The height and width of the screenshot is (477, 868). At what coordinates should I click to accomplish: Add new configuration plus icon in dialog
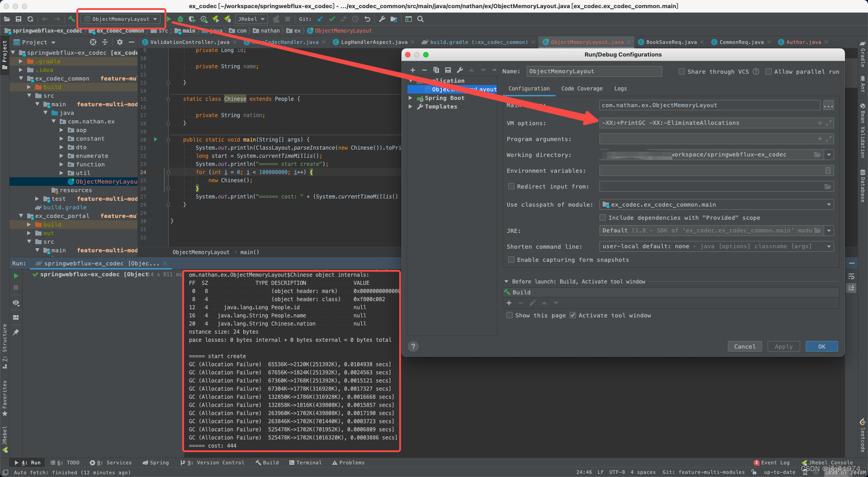pyautogui.click(x=413, y=70)
